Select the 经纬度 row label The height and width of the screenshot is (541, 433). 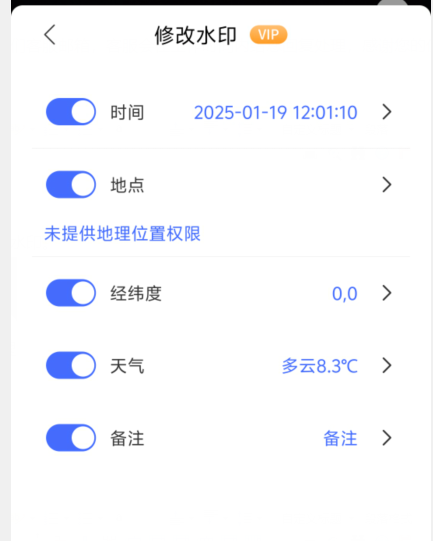(x=136, y=294)
